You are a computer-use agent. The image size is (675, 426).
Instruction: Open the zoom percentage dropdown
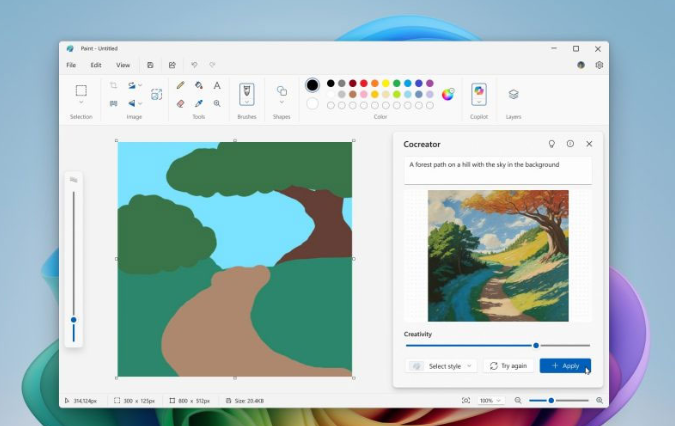[490, 400]
